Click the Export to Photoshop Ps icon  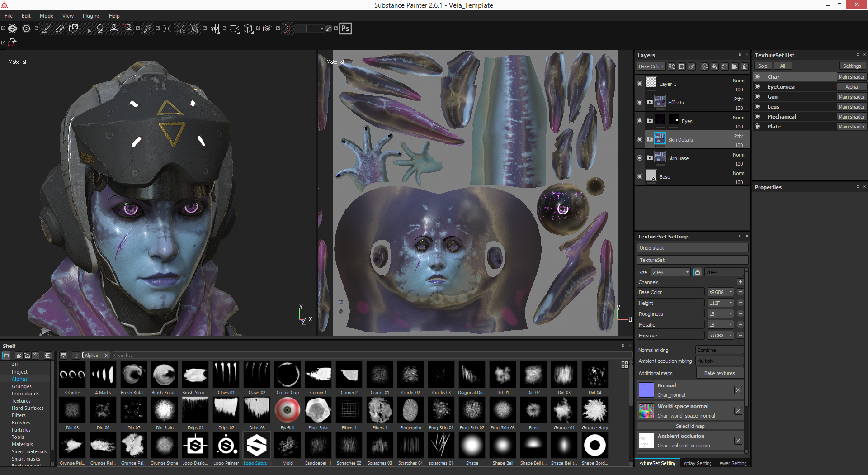click(345, 28)
